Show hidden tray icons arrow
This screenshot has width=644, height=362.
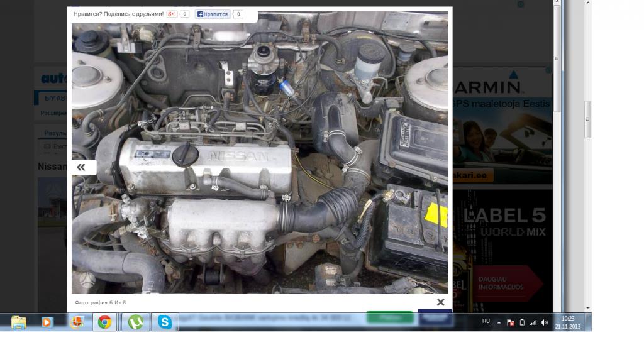pyautogui.click(x=499, y=322)
